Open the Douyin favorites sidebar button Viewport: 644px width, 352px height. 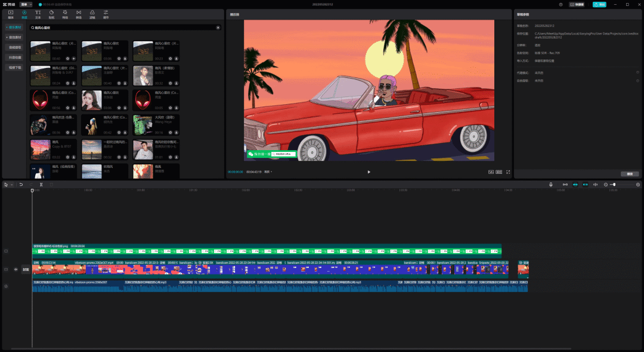tap(15, 57)
